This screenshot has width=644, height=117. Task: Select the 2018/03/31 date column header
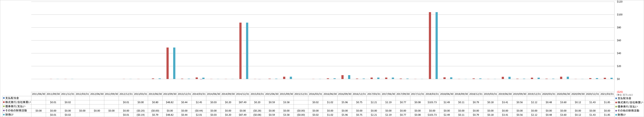tap(432, 94)
